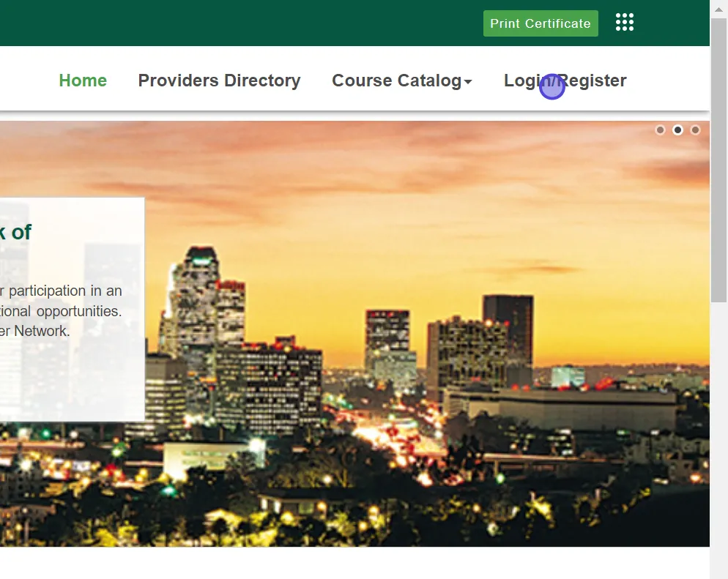Click the caret beside Course Catalog
Image resolution: width=728 pixels, height=579 pixels.
click(468, 82)
